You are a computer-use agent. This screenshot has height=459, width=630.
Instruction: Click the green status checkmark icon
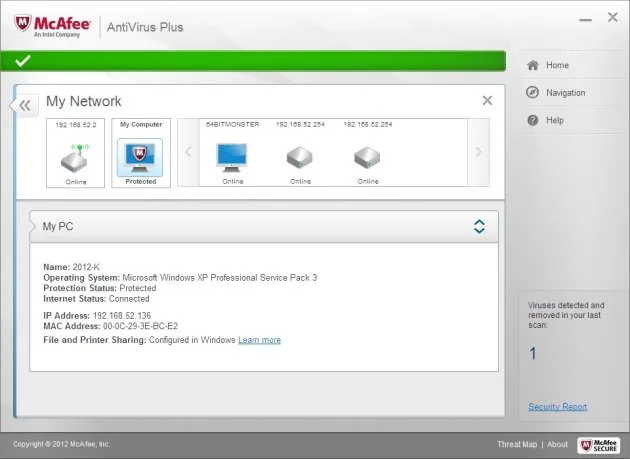coord(23,61)
